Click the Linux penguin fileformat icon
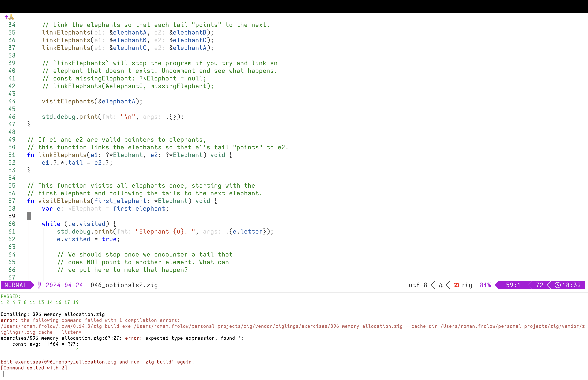Screen dimensions: 588x380 pos(440,285)
